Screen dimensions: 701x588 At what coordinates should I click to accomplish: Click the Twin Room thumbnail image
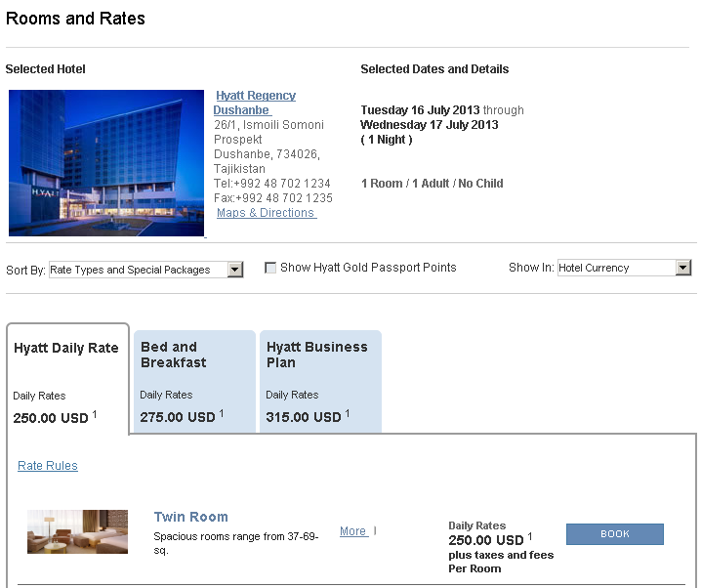coord(77,532)
